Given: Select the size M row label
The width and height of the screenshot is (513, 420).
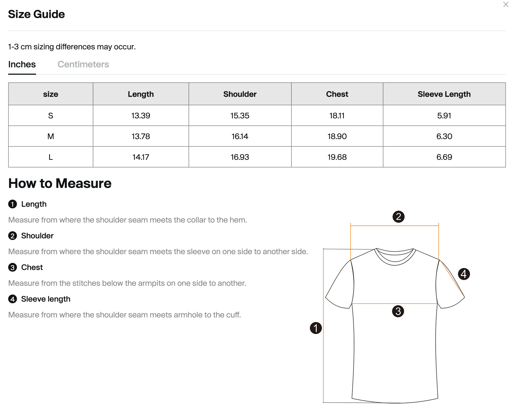Looking at the screenshot, I should 50,136.
